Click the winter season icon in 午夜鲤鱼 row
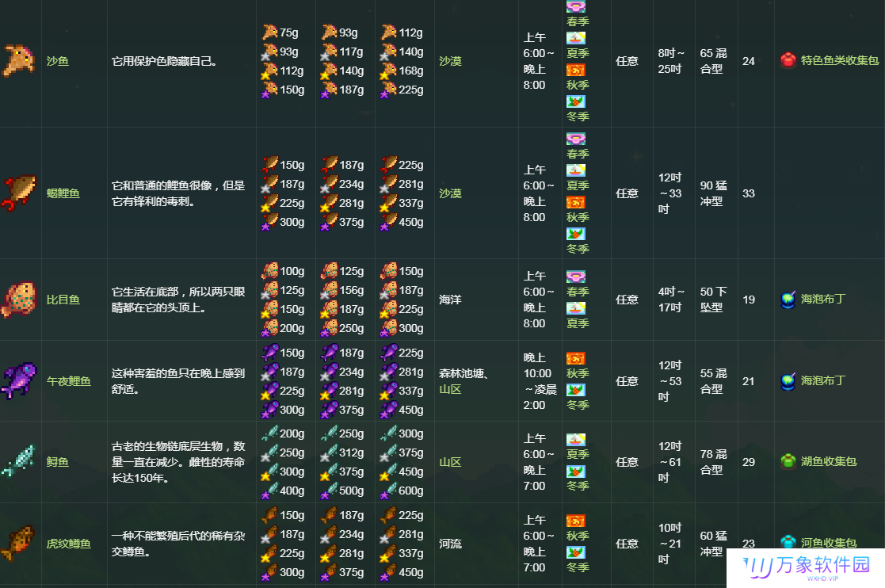Viewport: 885px width, 588px height. [576, 390]
